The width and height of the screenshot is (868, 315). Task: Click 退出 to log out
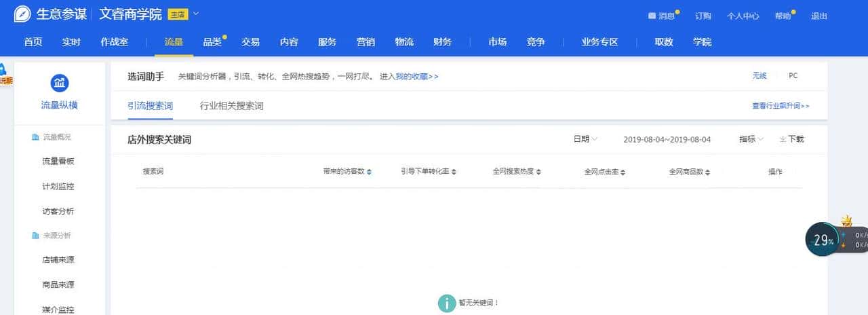click(x=819, y=16)
